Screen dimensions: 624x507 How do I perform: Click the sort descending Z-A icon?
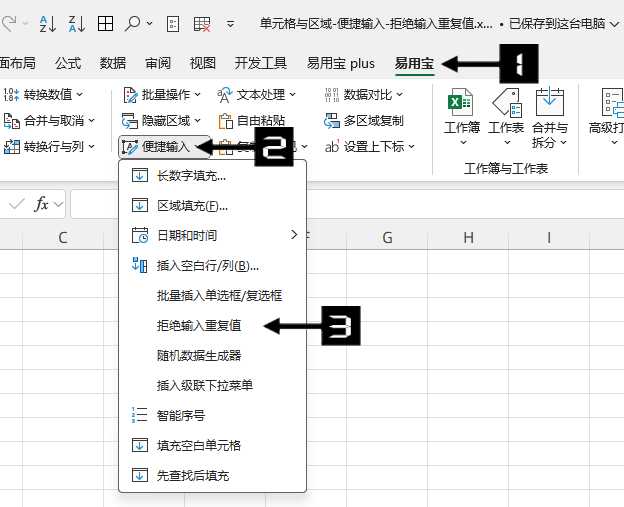[79, 22]
